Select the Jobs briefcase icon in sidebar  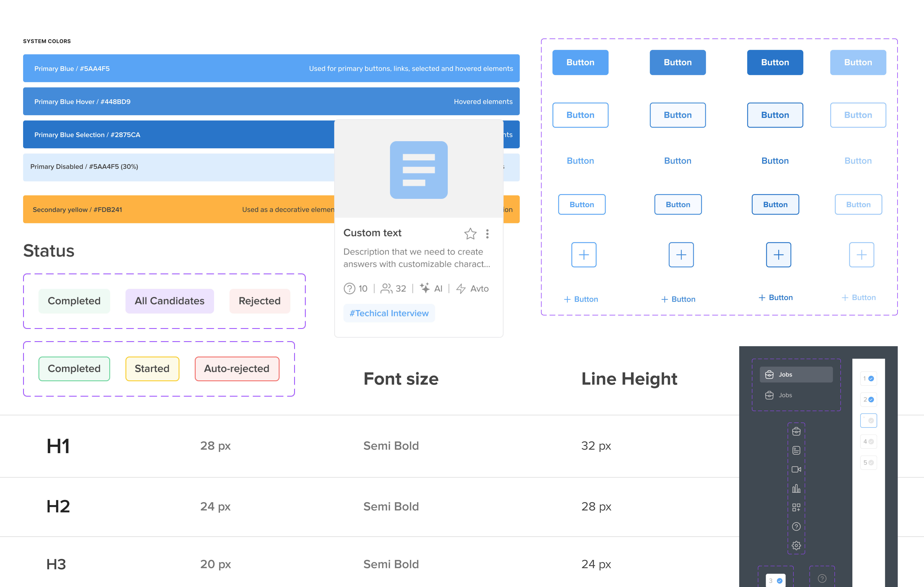click(x=796, y=431)
